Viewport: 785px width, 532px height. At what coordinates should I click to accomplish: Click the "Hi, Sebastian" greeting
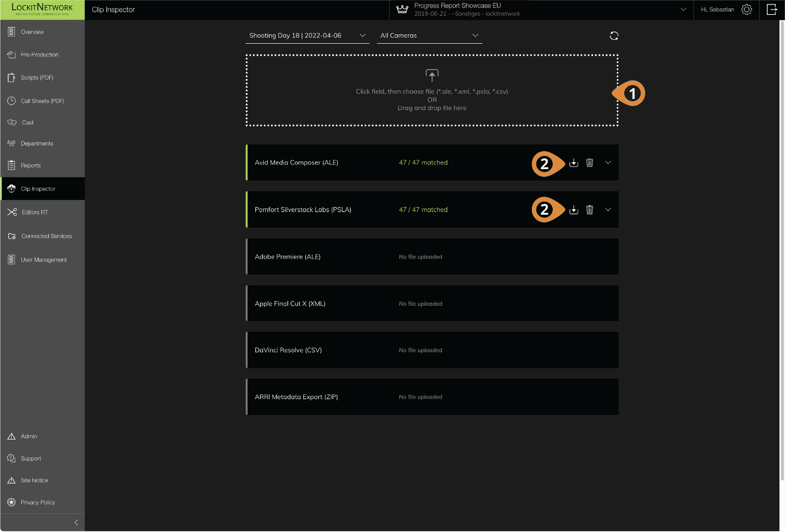coord(717,10)
